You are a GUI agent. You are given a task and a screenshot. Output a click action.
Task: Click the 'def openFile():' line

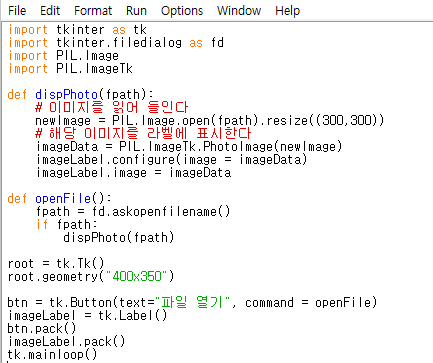click(59, 199)
